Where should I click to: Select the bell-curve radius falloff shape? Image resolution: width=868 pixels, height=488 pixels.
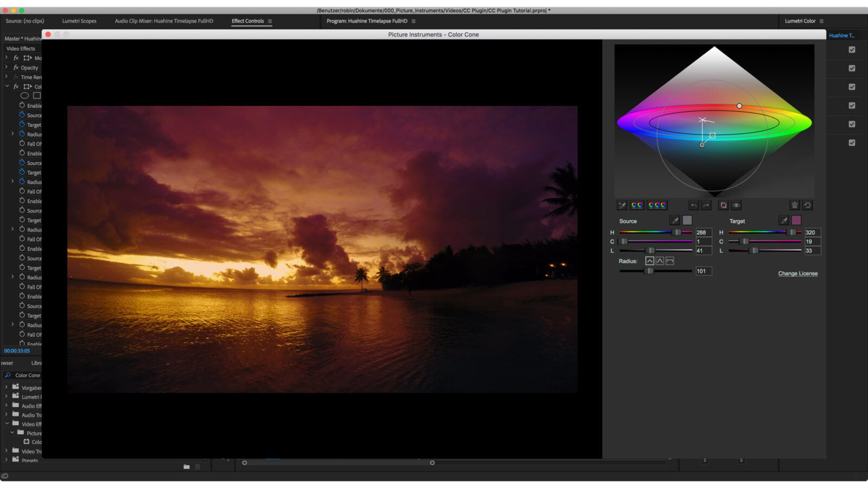tap(660, 261)
